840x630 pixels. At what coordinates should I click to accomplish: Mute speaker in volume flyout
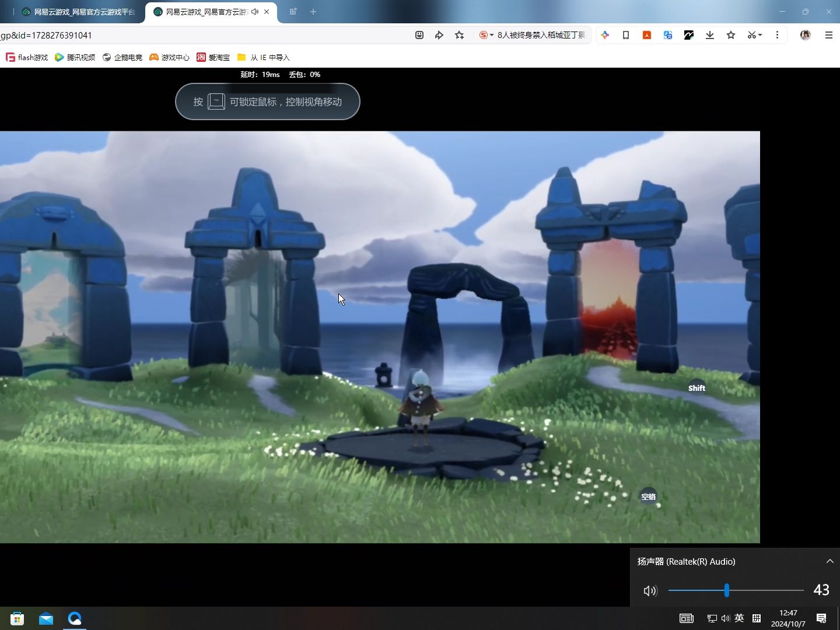650,591
